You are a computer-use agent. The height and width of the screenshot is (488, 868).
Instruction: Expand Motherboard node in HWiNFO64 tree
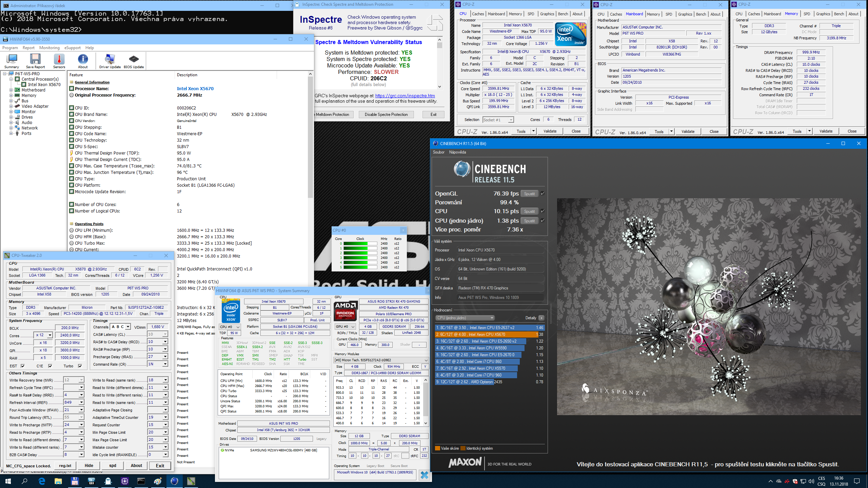(11, 90)
